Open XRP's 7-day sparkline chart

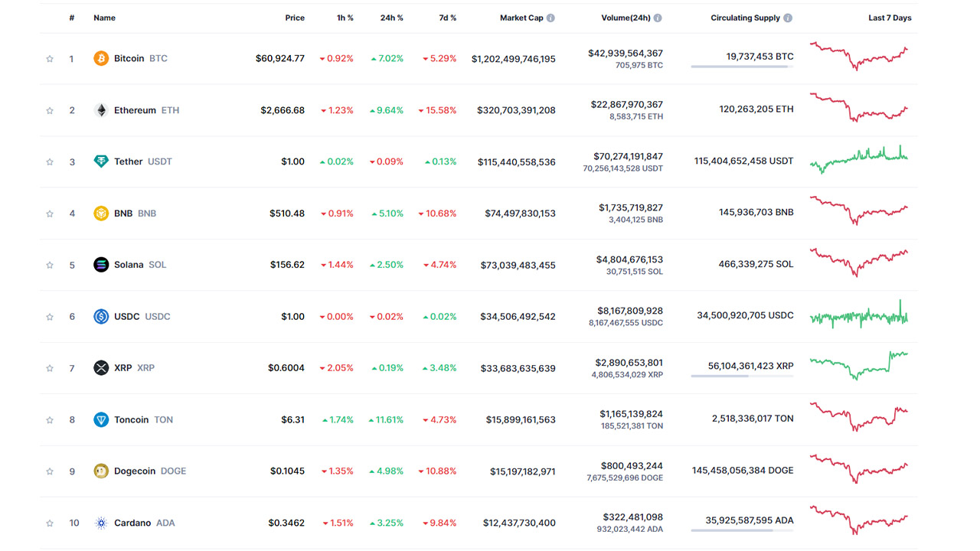pyautogui.click(x=859, y=365)
